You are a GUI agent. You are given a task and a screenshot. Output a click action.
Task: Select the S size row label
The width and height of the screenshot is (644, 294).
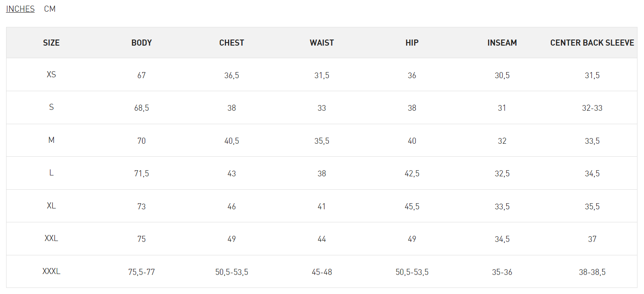pos(51,107)
